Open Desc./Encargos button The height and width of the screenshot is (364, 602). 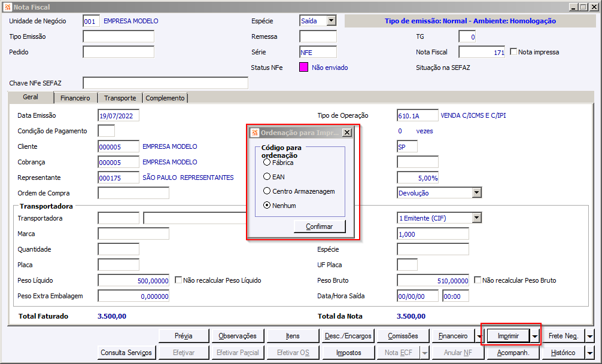[x=348, y=336]
